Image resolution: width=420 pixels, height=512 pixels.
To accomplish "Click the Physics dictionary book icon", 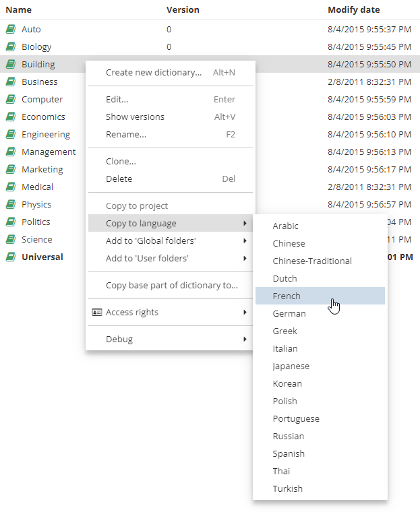I will (x=10, y=205).
